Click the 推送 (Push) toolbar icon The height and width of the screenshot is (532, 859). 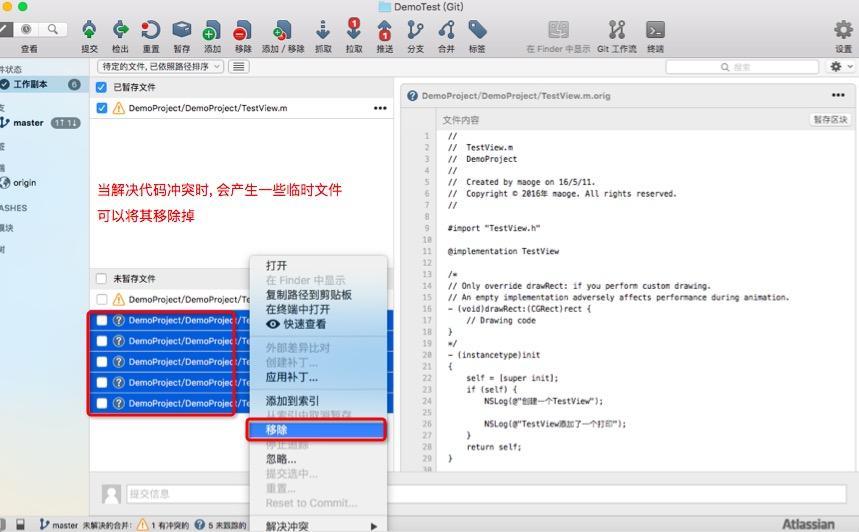(385, 31)
